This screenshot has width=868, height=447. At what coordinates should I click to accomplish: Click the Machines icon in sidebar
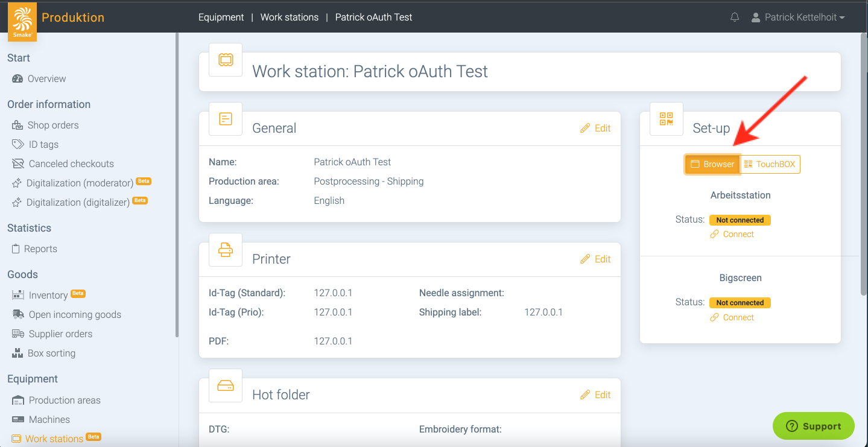(x=18, y=420)
